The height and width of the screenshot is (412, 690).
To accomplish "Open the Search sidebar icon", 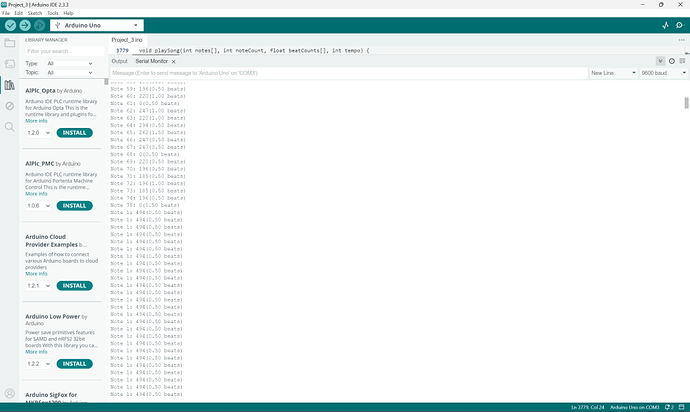I will coord(10,127).
